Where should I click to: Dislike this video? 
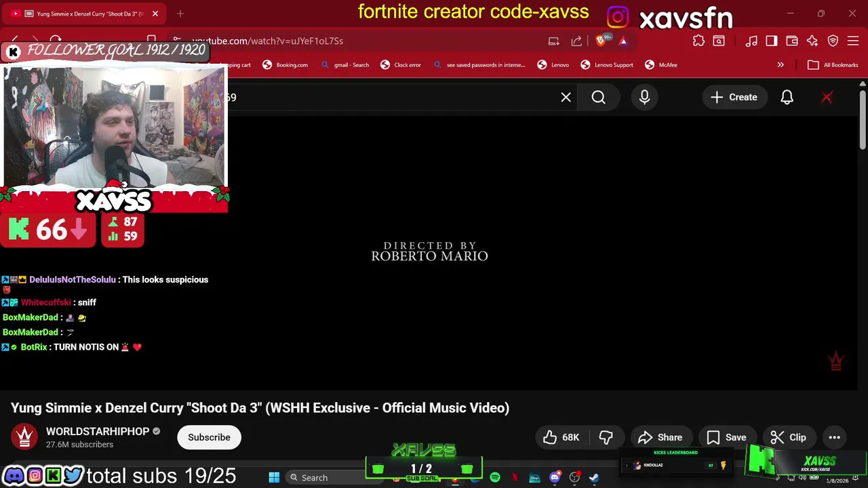point(606,437)
